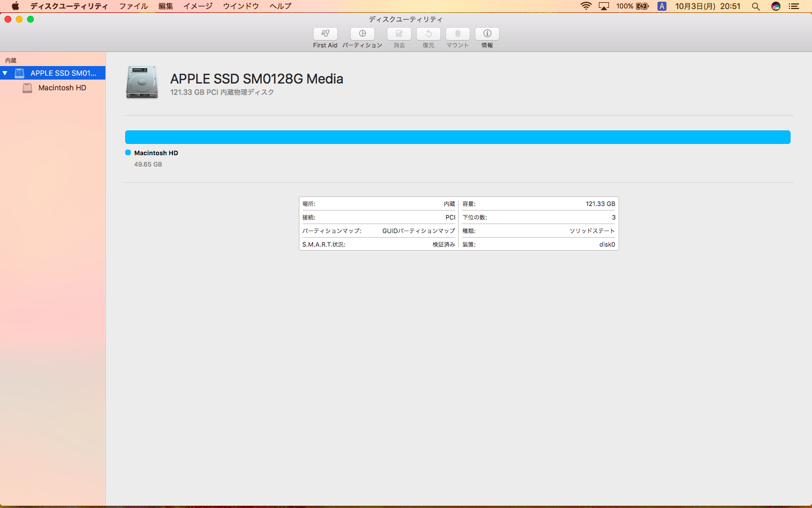
Task: Click the 復元 (Restore) toolbar icon
Action: [x=429, y=34]
